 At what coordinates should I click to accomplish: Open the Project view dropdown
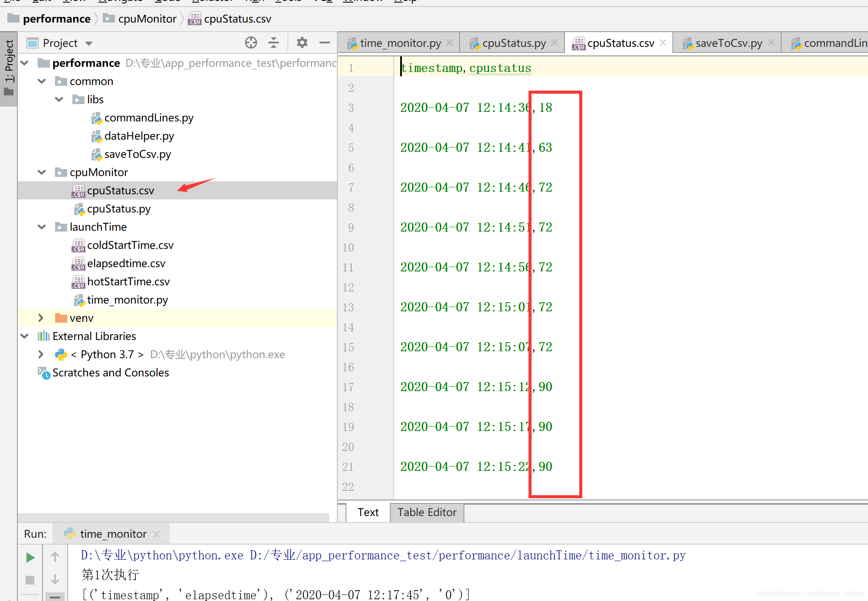point(89,43)
